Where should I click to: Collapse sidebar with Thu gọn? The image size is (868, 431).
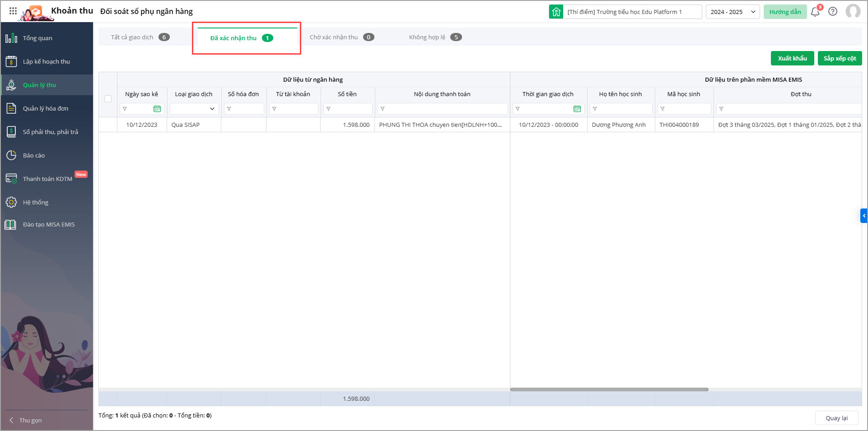pos(26,420)
